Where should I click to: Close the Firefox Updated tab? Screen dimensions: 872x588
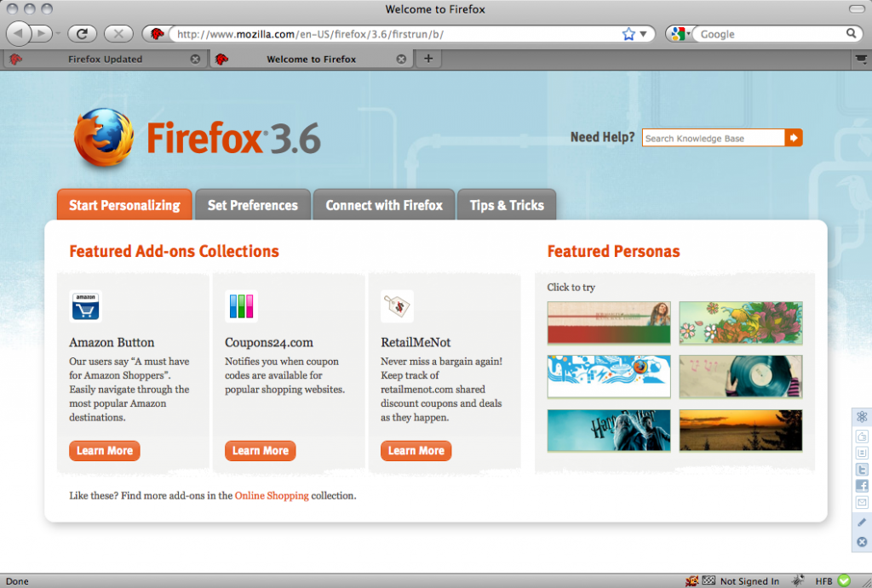(x=195, y=59)
